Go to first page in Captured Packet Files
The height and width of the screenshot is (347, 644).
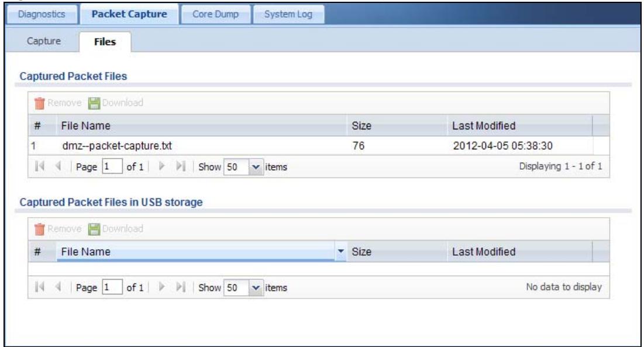click(40, 166)
